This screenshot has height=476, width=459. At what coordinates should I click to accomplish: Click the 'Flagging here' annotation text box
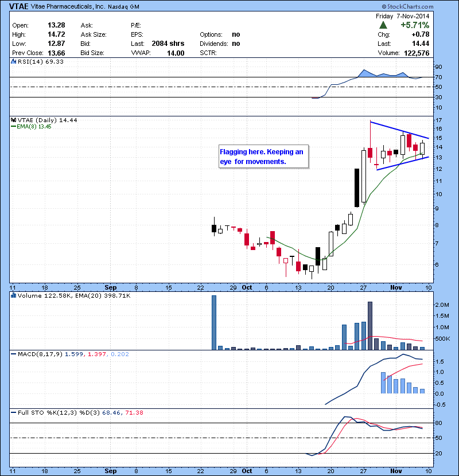pyautogui.click(x=263, y=157)
